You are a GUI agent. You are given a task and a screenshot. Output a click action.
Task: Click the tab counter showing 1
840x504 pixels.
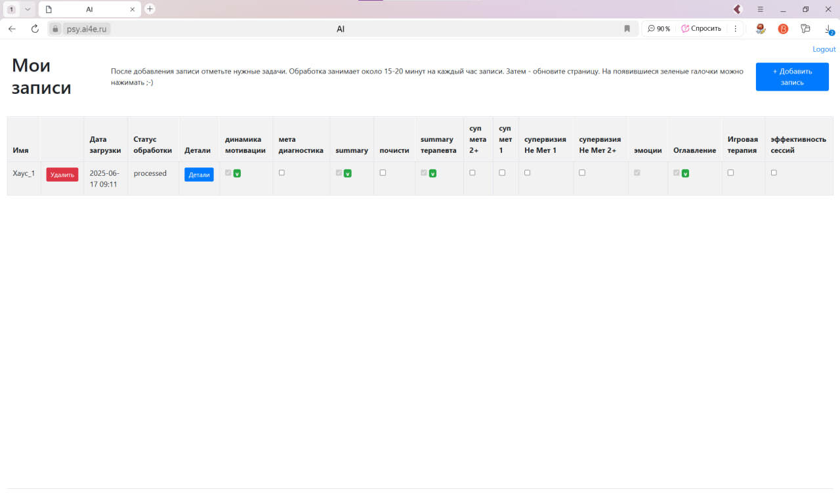click(12, 9)
